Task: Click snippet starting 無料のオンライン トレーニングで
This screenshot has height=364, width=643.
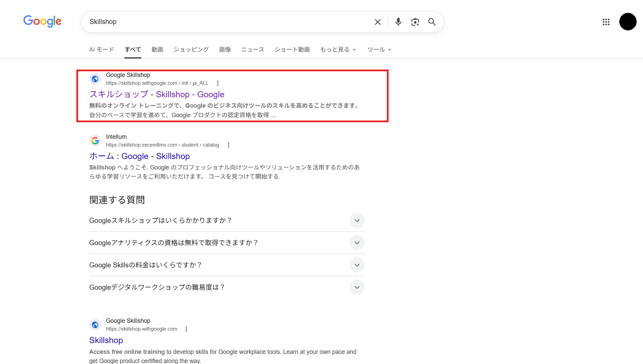Action: pos(224,110)
